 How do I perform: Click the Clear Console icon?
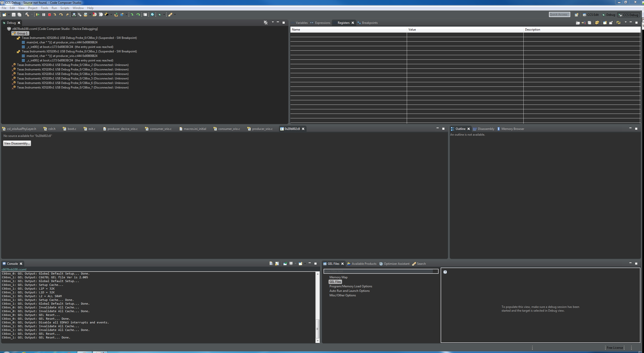coord(271,263)
